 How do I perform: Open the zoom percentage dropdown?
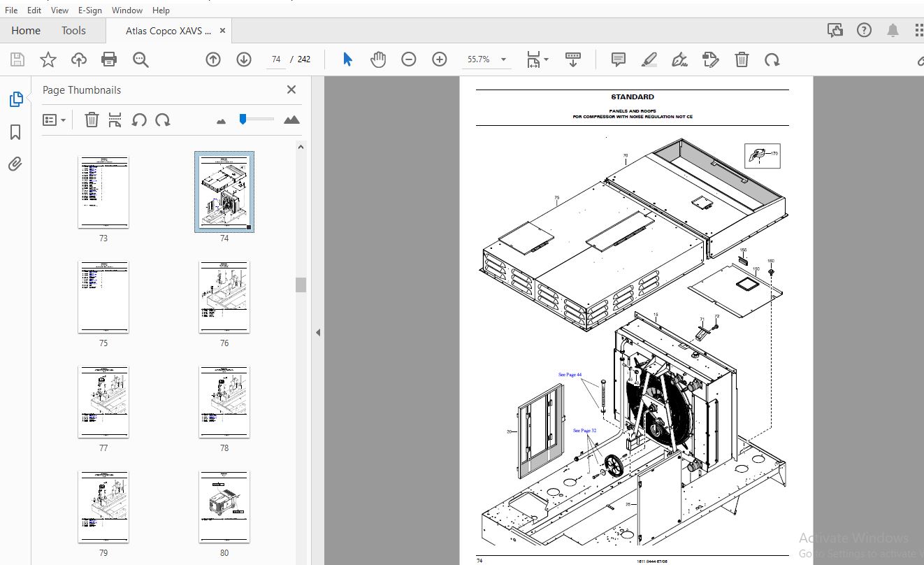pyautogui.click(x=504, y=60)
